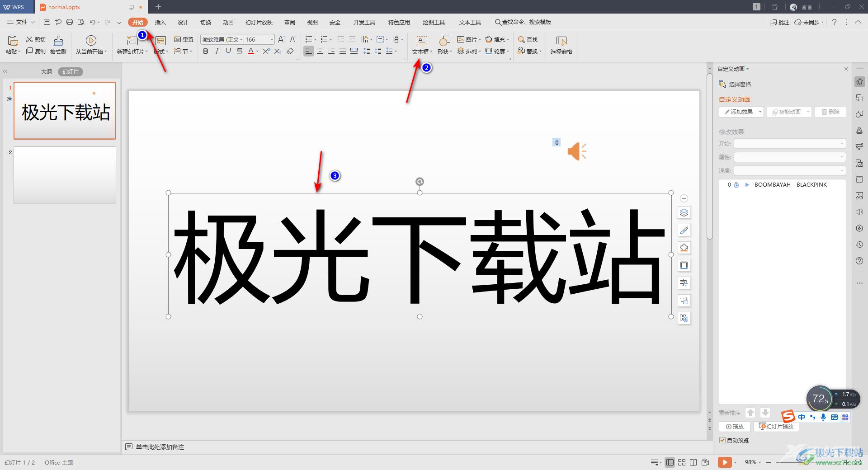Screen dimensions: 868x470
Task: Open the Insert (插入) ribbon tab
Action: [x=160, y=22]
